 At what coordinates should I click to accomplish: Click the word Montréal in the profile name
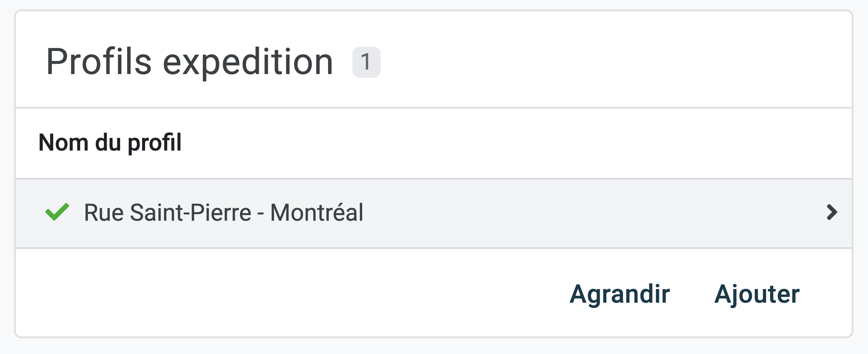coord(317,213)
